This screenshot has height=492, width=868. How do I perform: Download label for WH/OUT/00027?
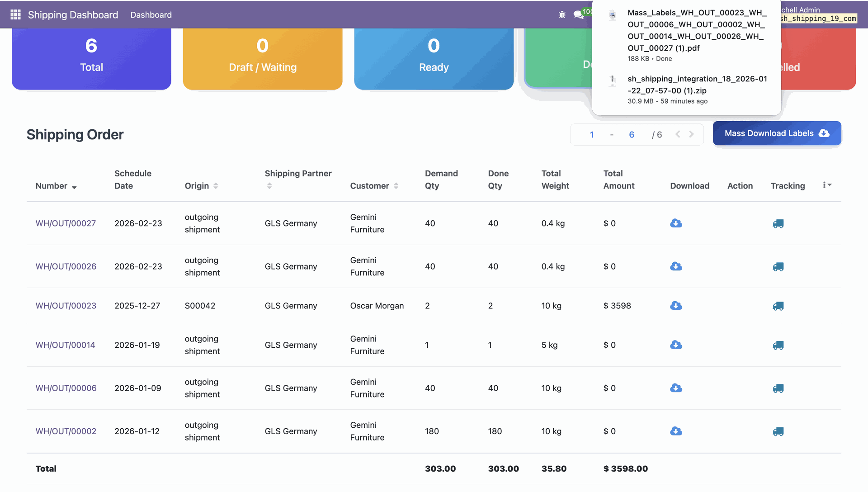click(x=676, y=223)
